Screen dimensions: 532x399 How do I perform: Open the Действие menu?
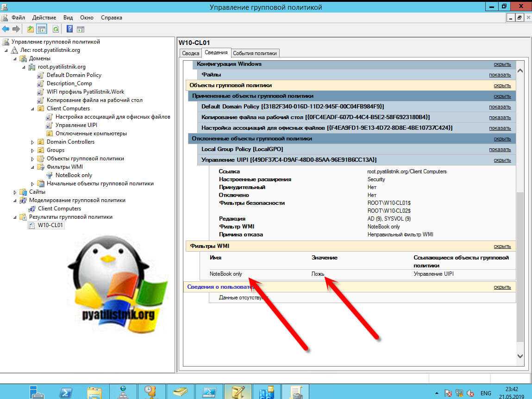click(x=44, y=18)
